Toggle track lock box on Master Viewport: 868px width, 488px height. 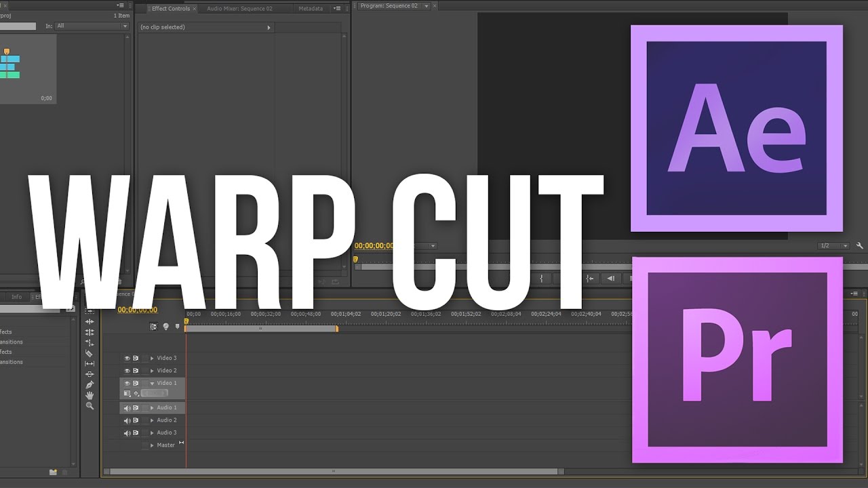tap(144, 445)
